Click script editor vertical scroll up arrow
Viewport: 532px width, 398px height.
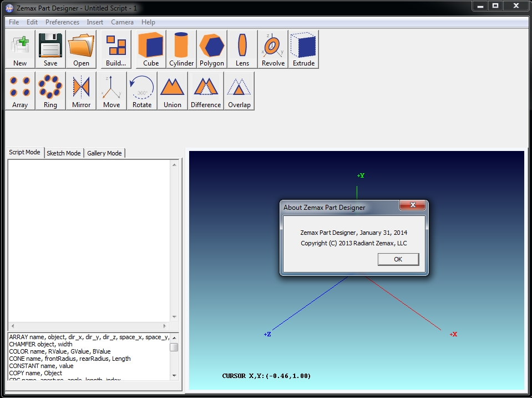pos(174,165)
